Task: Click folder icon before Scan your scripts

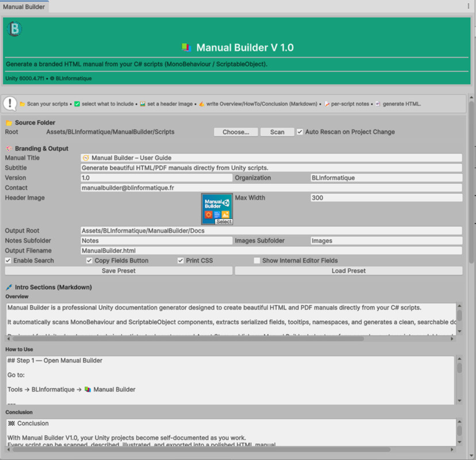Action: coord(22,104)
